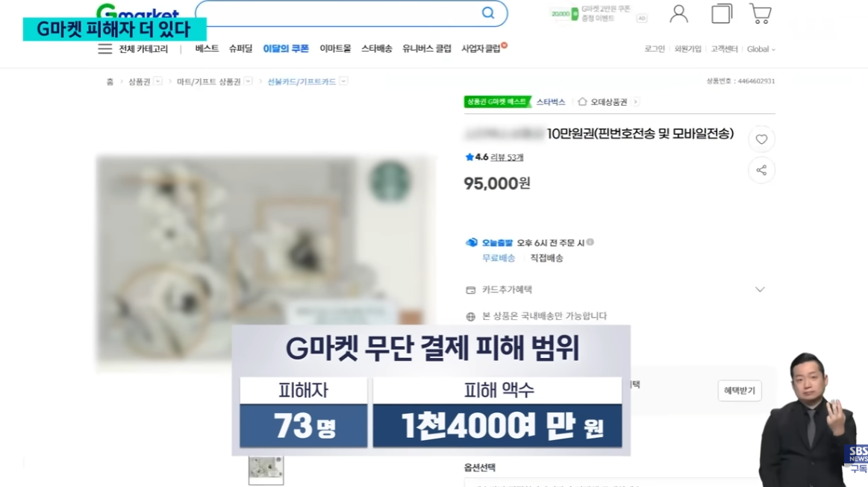The height and width of the screenshot is (487, 868).
Task: Click the 로그인 link
Action: click(655, 49)
